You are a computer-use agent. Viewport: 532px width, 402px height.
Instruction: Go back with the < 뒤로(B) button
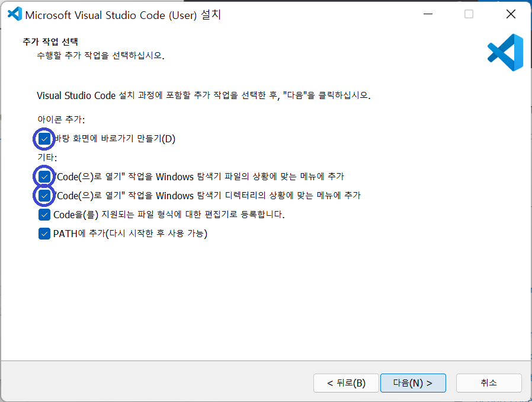(346, 383)
